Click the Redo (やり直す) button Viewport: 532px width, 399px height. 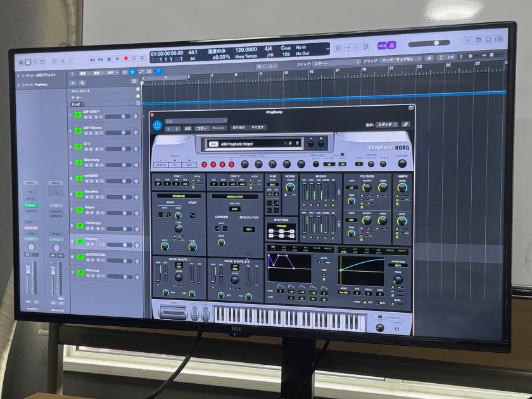point(258,127)
